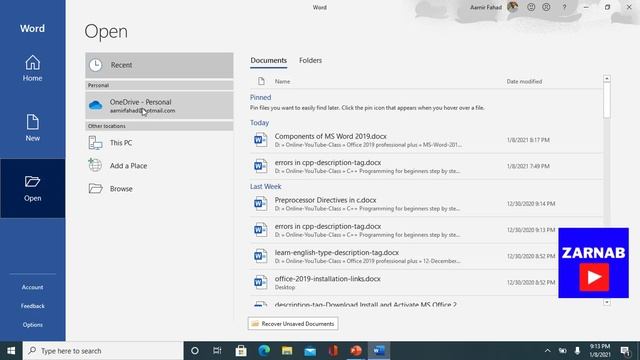
Task: Click Recover Unsaved Documents button
Action: (293, 324)
